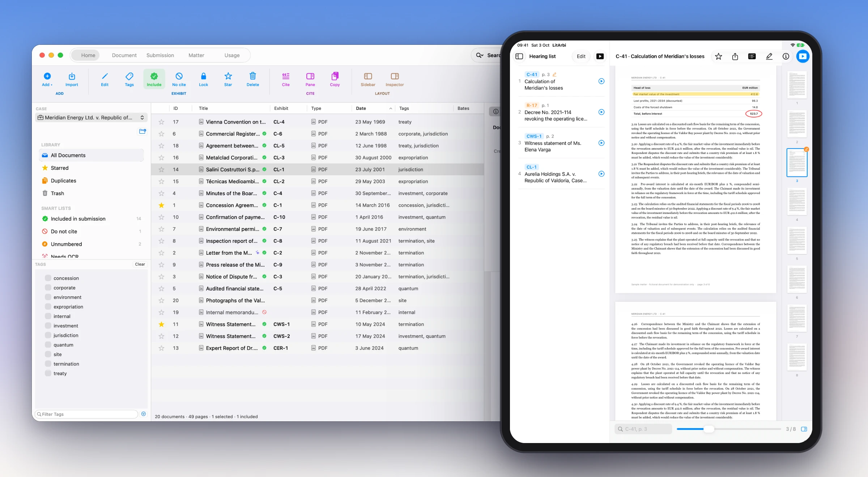Viewport: 868px width, 477px height.
Task: Check the termination tag checkbox
Action: pos(48,364)
